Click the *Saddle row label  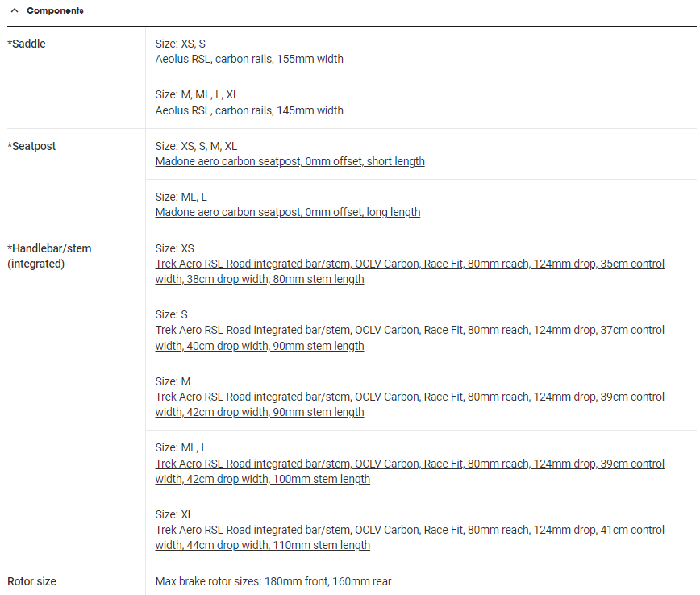27,44
